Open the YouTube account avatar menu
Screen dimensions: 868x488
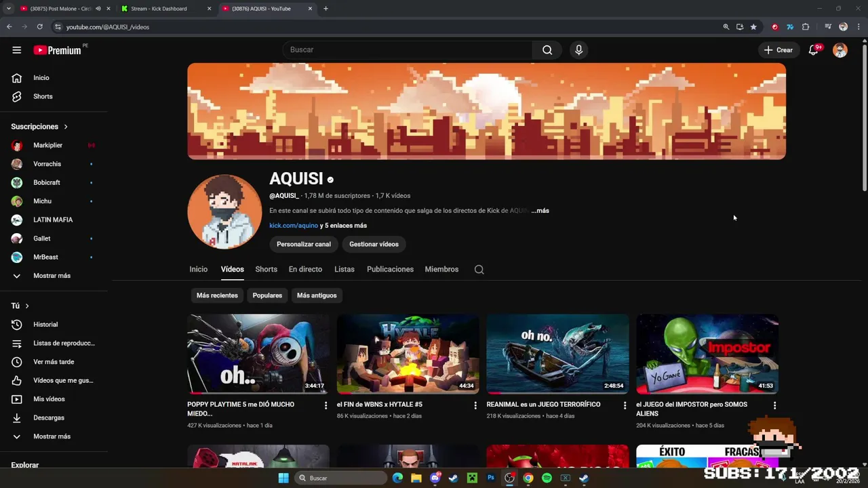(x=840, y=50)
